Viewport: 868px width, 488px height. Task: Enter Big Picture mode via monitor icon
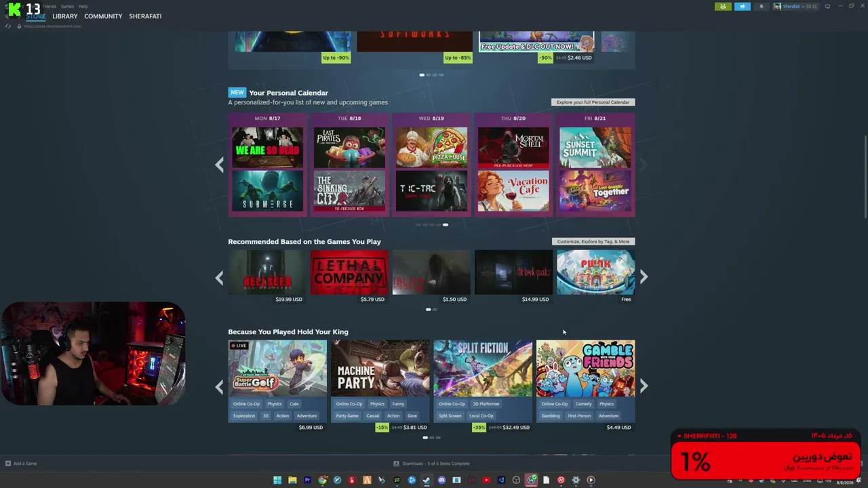click(827, 6)
